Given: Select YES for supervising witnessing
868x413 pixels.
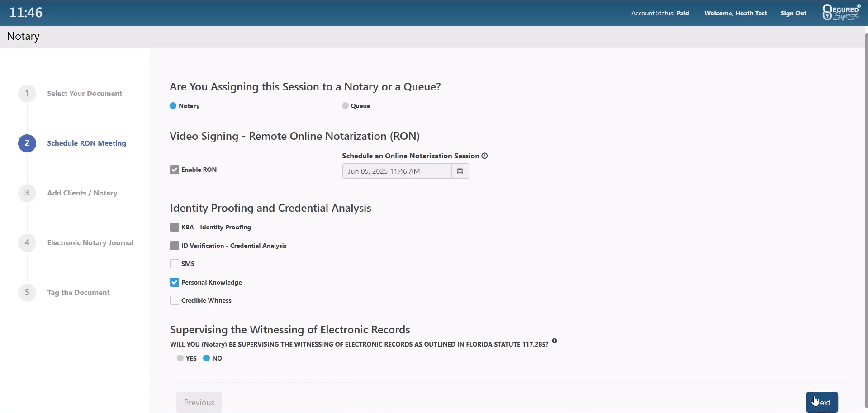Looking at the screenshot, I should pyautogui.click(x=180, y=358).
